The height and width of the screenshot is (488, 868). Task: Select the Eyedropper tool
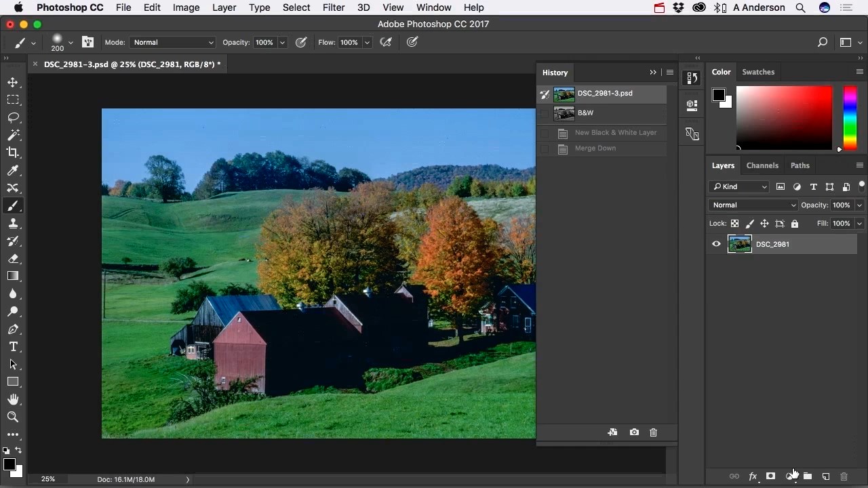point(13,170)
